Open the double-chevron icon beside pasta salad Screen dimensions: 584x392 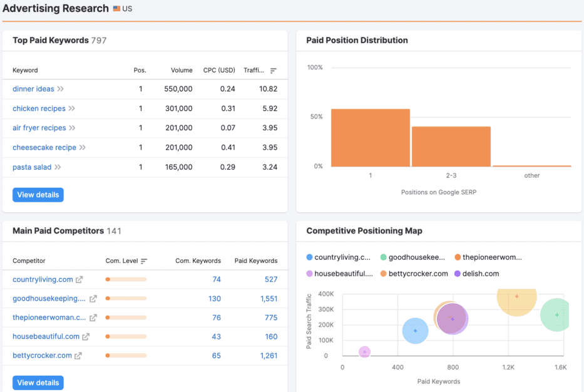click(x=58, y=167)
